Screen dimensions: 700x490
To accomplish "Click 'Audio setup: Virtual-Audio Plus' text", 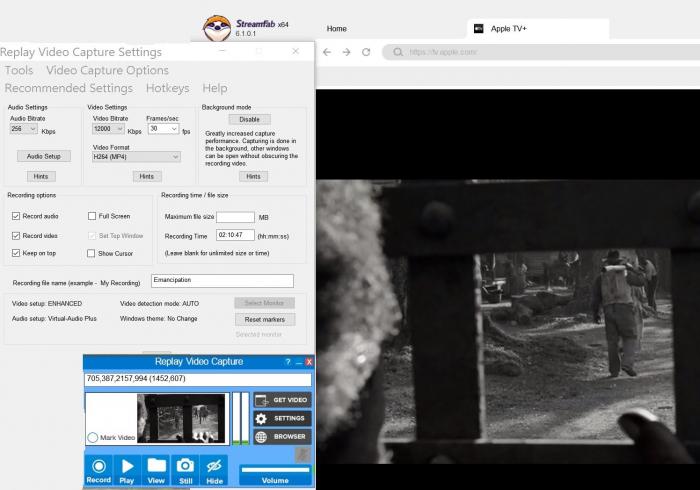I will [54, 319].
